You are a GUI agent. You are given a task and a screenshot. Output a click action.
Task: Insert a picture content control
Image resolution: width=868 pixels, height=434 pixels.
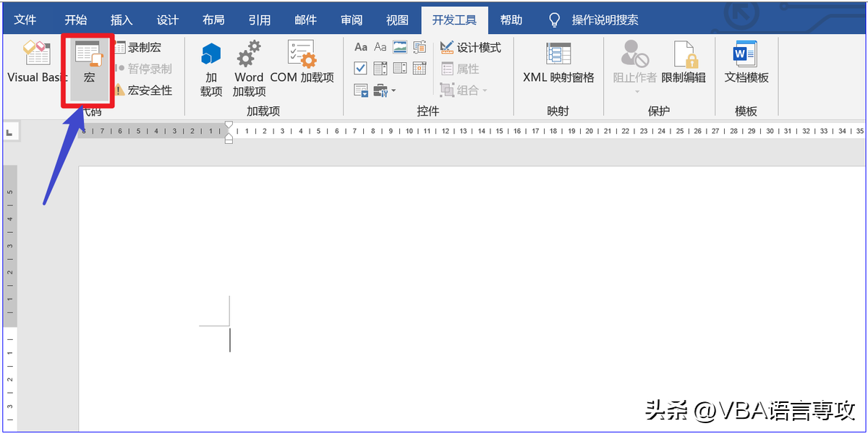400,48
